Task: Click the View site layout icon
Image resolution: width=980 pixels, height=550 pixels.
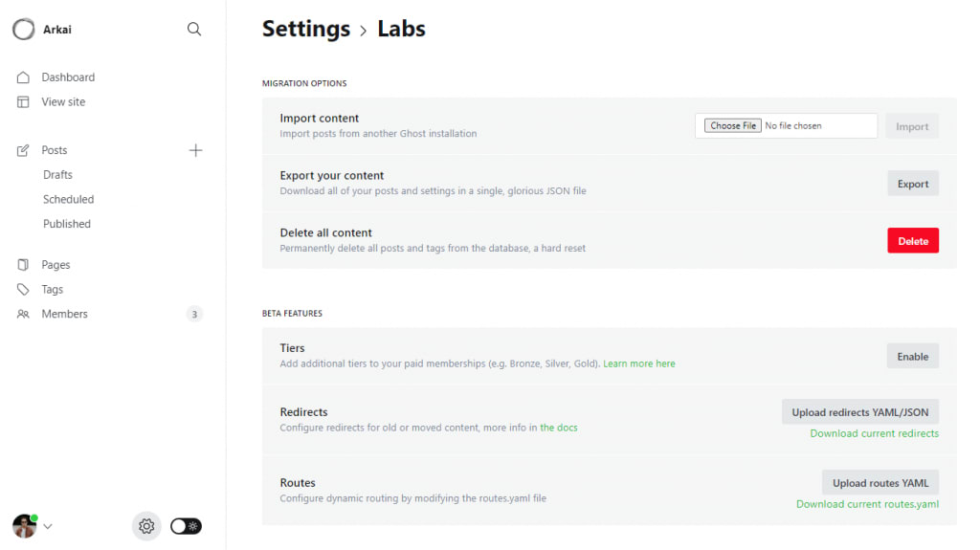Action: [24, 102]
